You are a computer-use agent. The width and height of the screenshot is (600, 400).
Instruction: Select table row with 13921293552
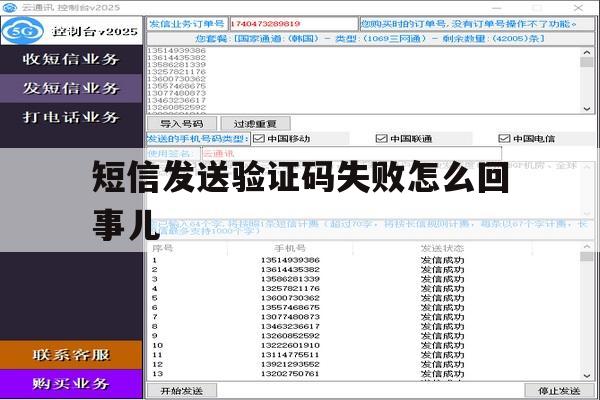[364, 364]
